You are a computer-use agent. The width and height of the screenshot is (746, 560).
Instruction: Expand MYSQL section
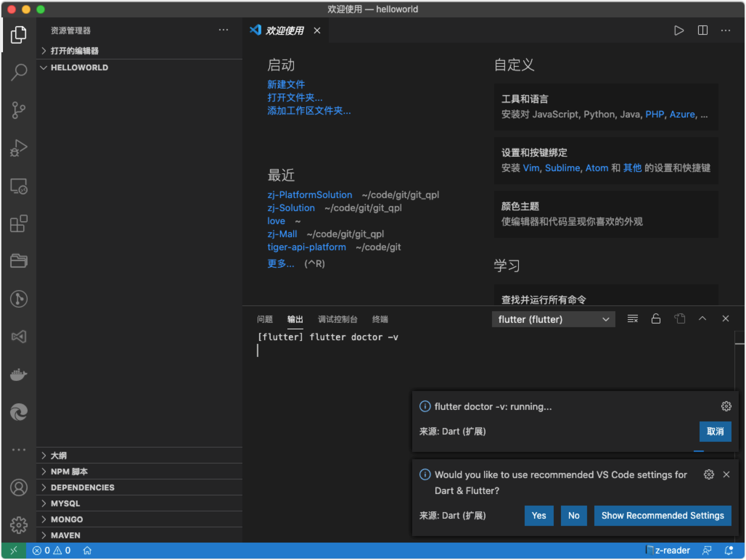[x=139, y=503]
